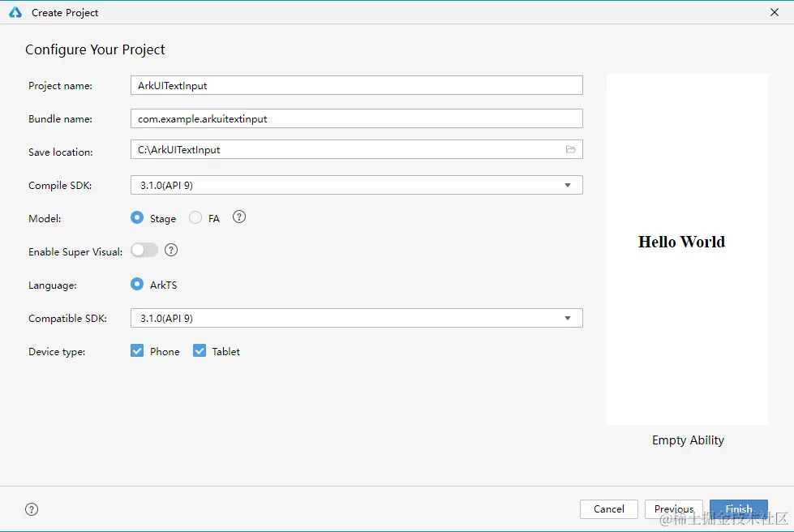Image resolution: width=794 pixels, height=532 pixels.
Task: Toggle the Enable Super Visual switch
Action: tap(144, 251)
